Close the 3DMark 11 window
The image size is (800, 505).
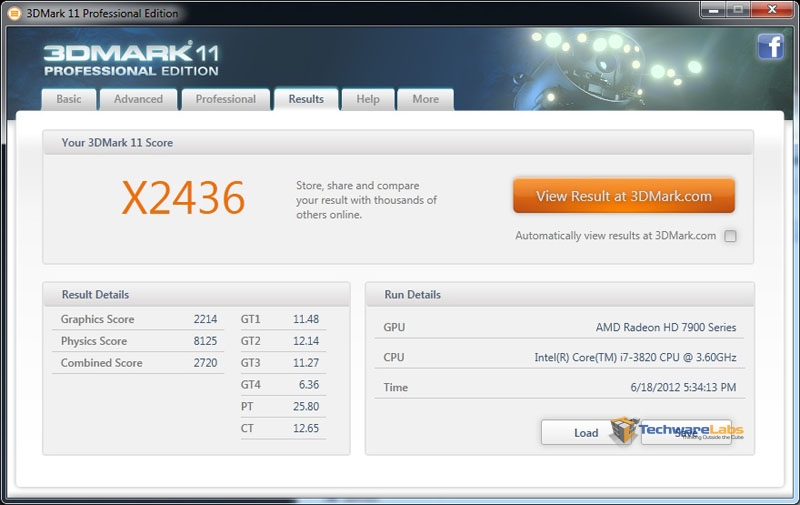(x=773, y=10)
